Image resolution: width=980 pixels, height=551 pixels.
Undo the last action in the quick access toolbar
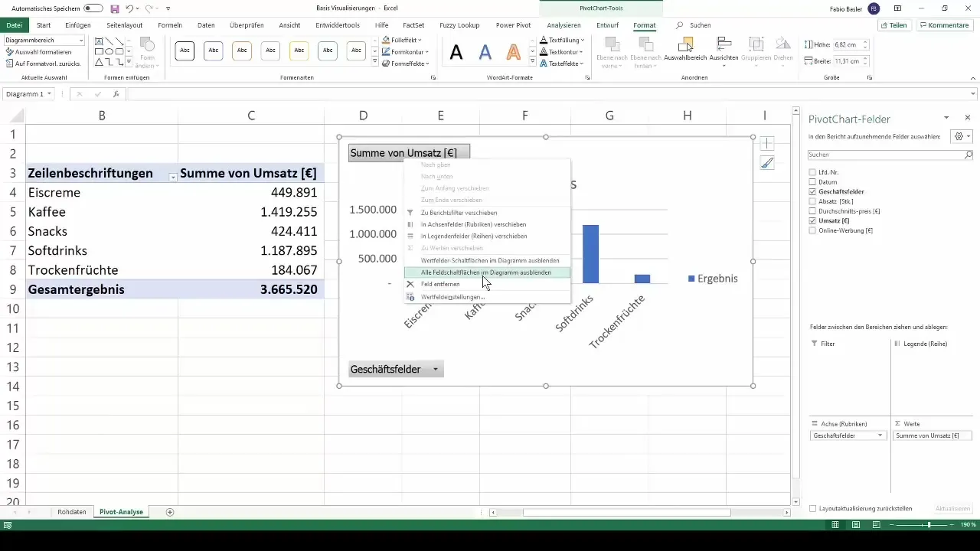click(x=130, y=8)
